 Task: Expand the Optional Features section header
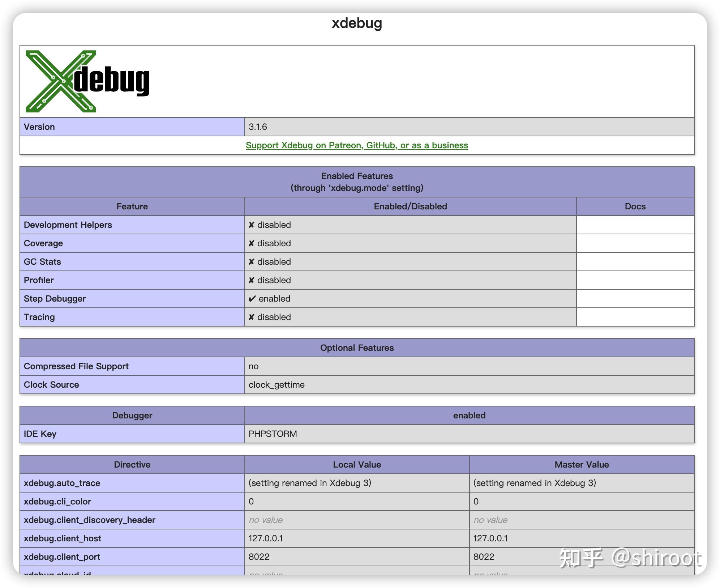pyautogui.click(x=357, y=348)
